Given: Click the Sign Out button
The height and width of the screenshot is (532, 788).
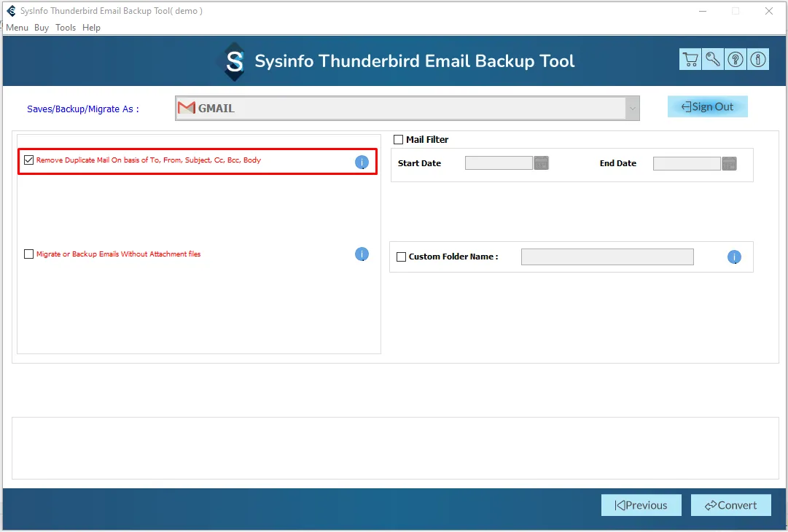Looking at the screenshot, I should pyautogui.click(x=708, y=106).
